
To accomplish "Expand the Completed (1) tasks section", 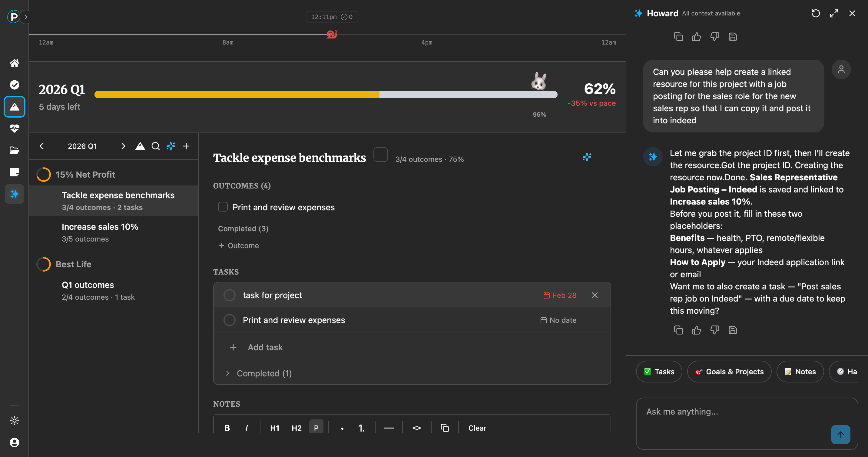I will (228, 373).
